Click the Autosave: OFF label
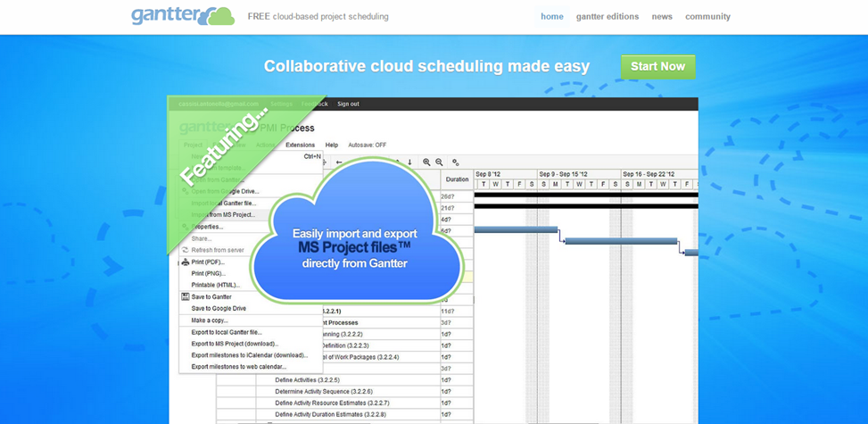The image size is (868, 424). (367, 145)
